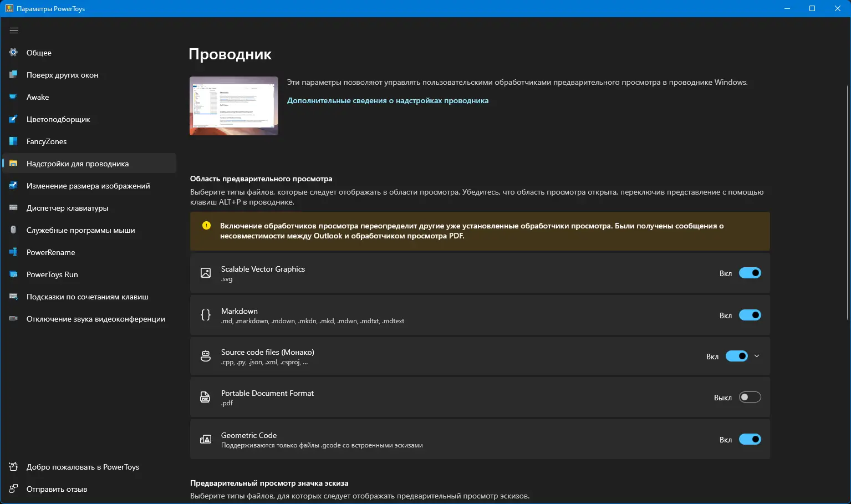Open the Изменение размера изображений section
Image resolution: width=851 pixels, height=504 pixels.
pyautogui.click(x=89, y=186)
